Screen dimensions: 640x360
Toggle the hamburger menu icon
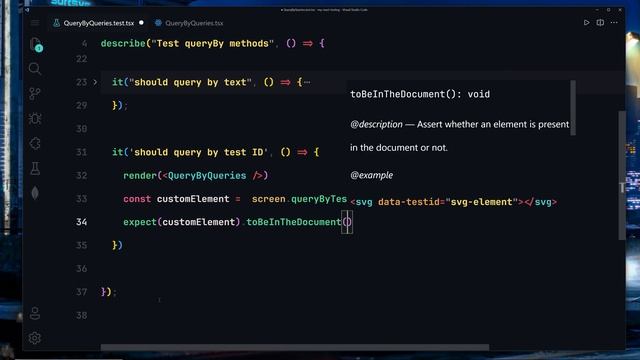(35, 23)
